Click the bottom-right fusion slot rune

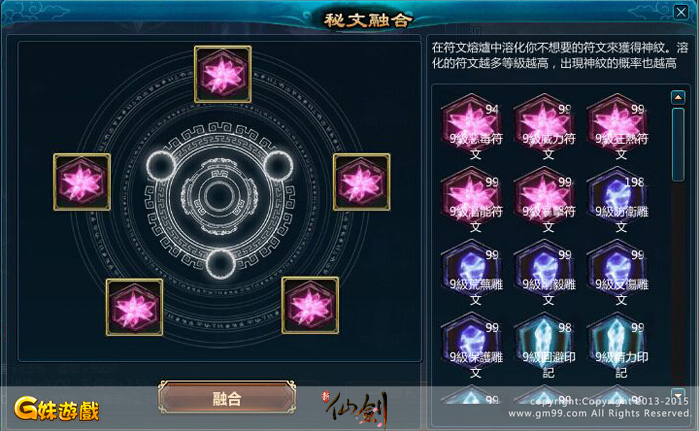click(x=310, y=305)
